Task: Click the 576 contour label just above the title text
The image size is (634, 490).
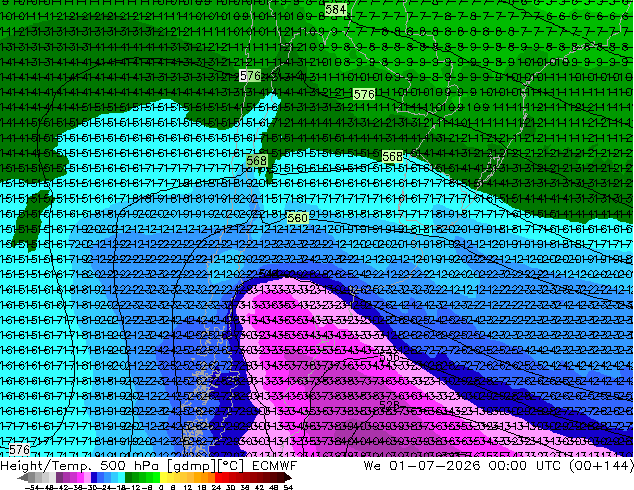Action: point(19,450)
